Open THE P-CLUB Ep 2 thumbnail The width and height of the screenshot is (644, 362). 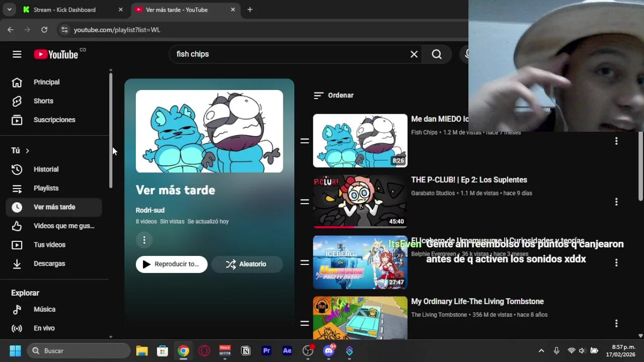[360, 202]
